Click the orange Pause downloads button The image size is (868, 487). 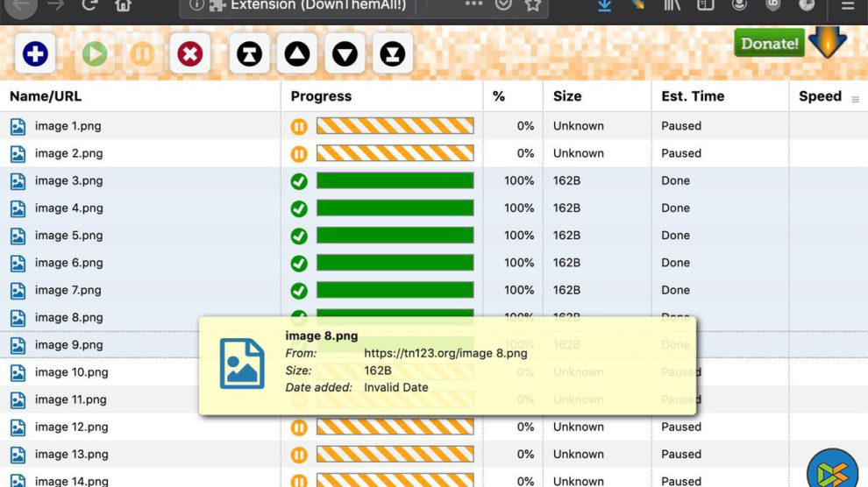(x=142, y=54)
